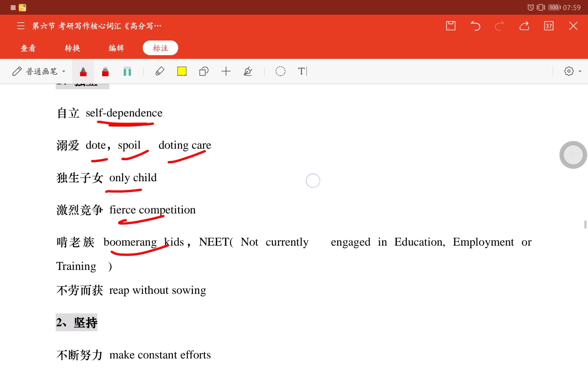This screenshot has width=588, height=368.
Task: Tap the alarm clock status icon
Action: pos(531,7)
